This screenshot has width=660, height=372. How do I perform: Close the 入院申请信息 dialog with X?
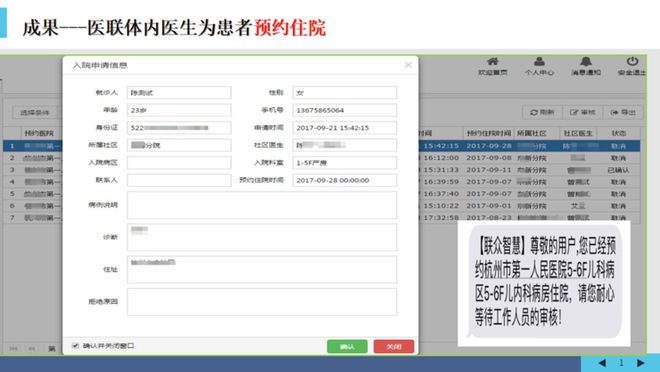(408, 65)
